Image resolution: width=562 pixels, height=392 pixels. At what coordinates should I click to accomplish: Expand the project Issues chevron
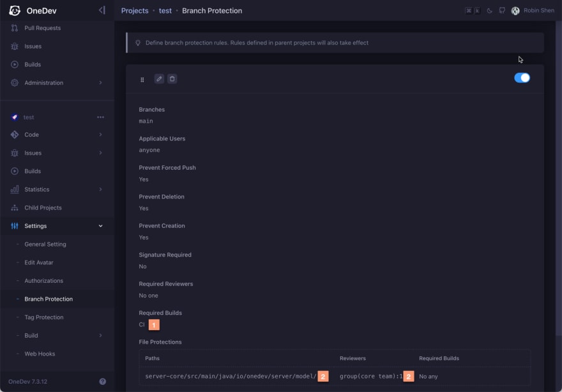point(100,153)
